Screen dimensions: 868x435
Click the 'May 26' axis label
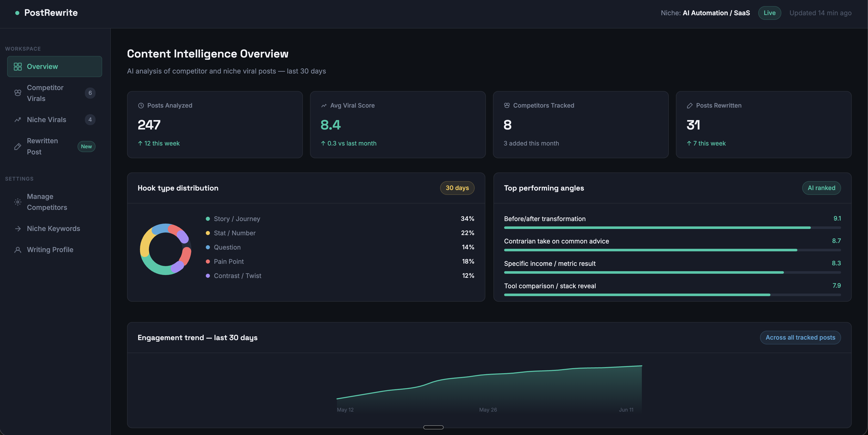point(488,410)
